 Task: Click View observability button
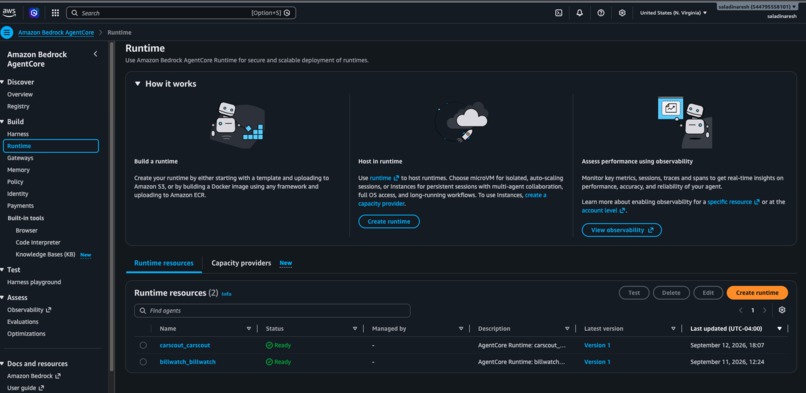pyautogui.click(x=621, y=230)
